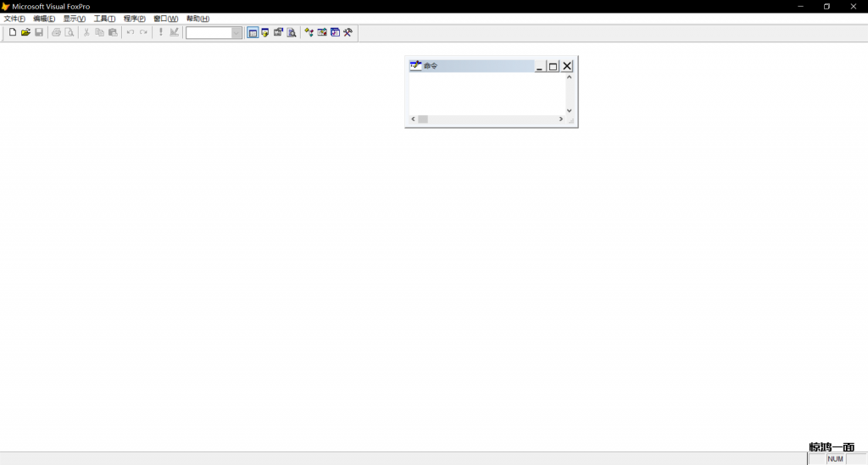Viewport: 868px width, 465px height.
Task: Click the Toolbox hammer-and-wrench icon
Action: coord(348,32)
